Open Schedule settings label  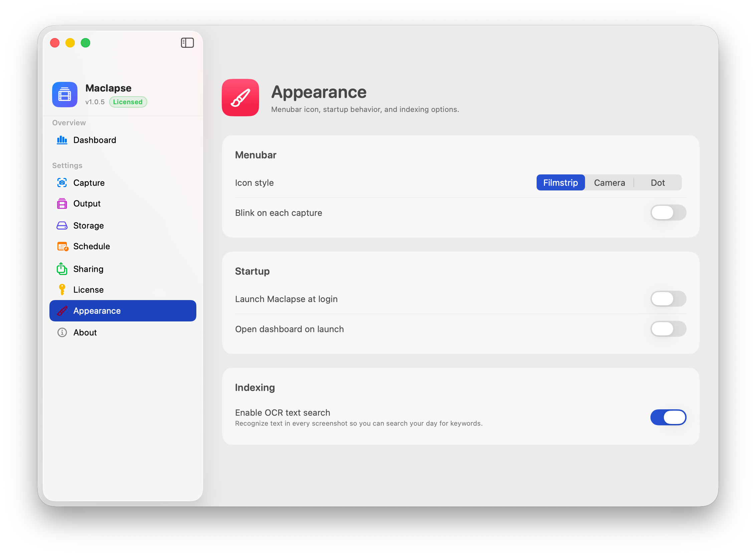91,246
